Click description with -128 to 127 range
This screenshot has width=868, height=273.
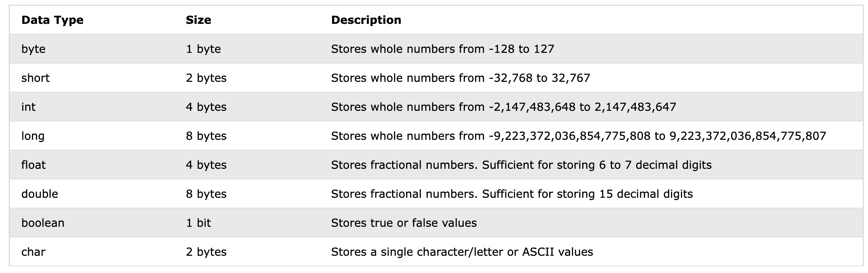click(x=442, y=49)
